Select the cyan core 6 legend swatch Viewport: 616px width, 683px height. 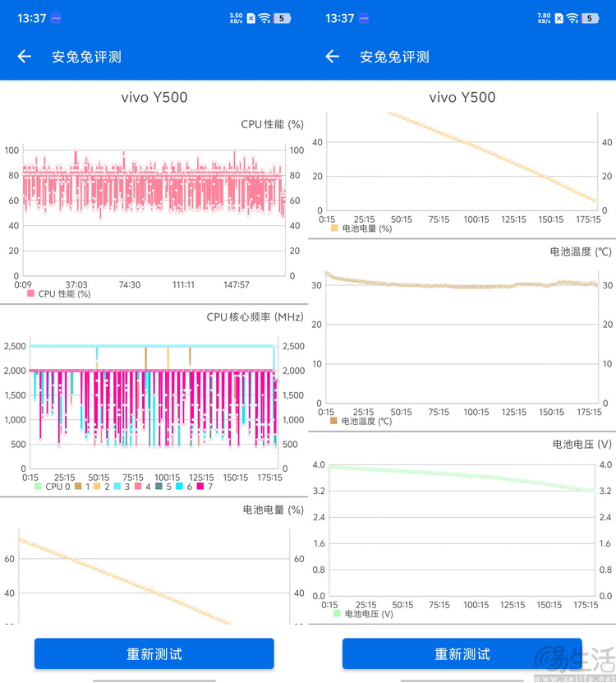coord(179,486)
